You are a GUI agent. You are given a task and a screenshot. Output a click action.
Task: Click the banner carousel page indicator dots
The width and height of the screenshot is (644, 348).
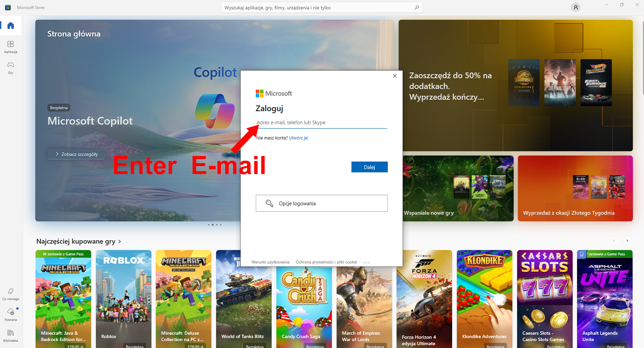click(x=214, y=225)
